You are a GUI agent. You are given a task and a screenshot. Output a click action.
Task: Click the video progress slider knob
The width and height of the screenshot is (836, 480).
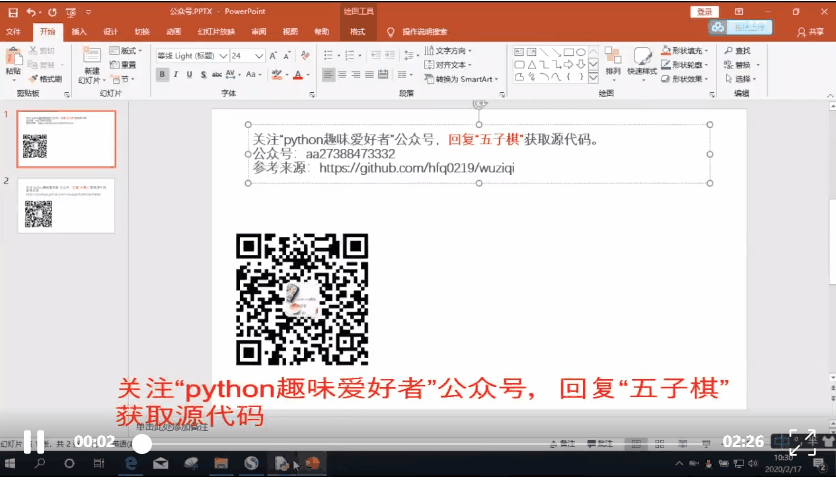[142, 444]
